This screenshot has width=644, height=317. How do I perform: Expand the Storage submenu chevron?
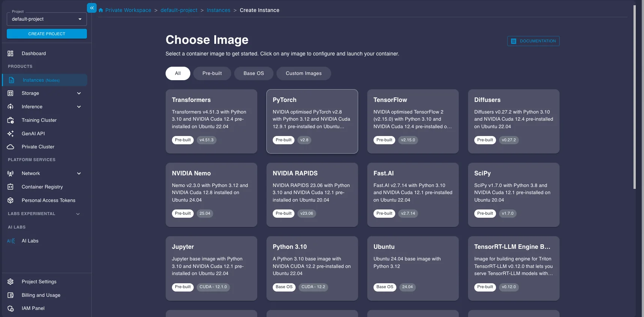79,93
